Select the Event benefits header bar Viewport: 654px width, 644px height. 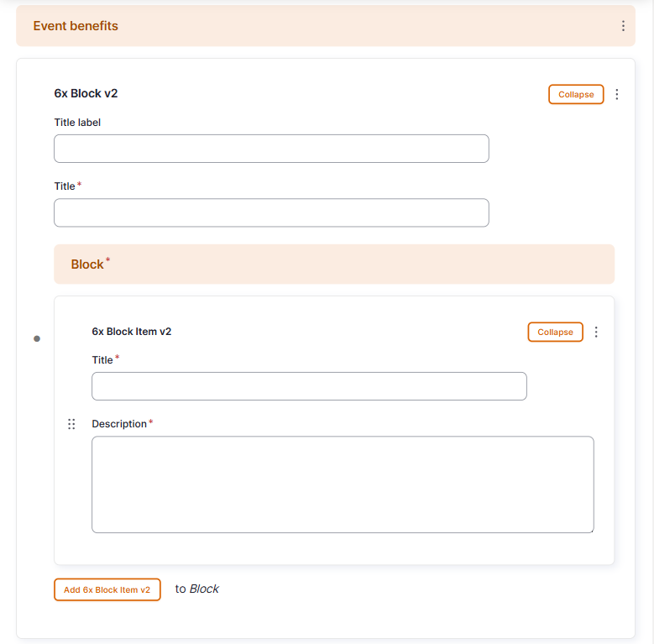coord(326,26)
